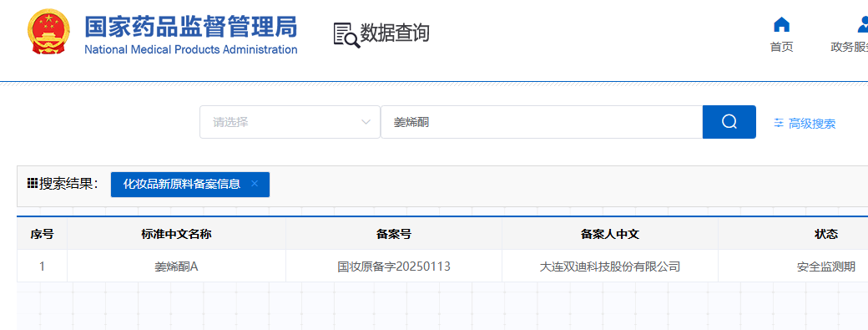The height and width of the screenshot is (330, 868).
Task: Click the advanced search filter icon
Action: [779, 123]
